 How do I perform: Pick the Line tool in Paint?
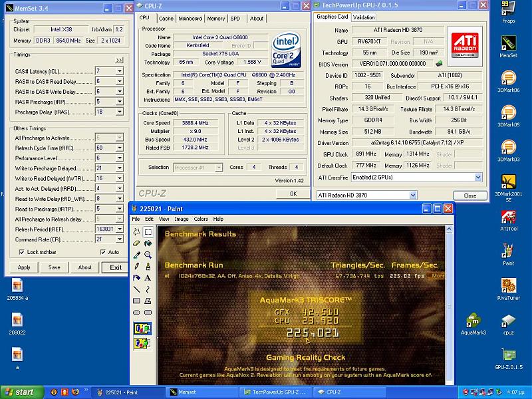point(137,289)
